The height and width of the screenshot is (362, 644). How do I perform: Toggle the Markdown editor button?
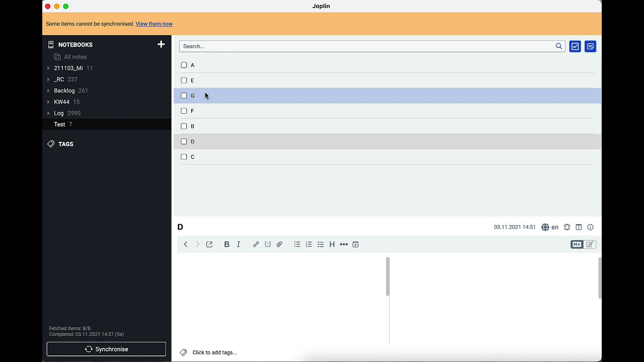click(577, 244)
